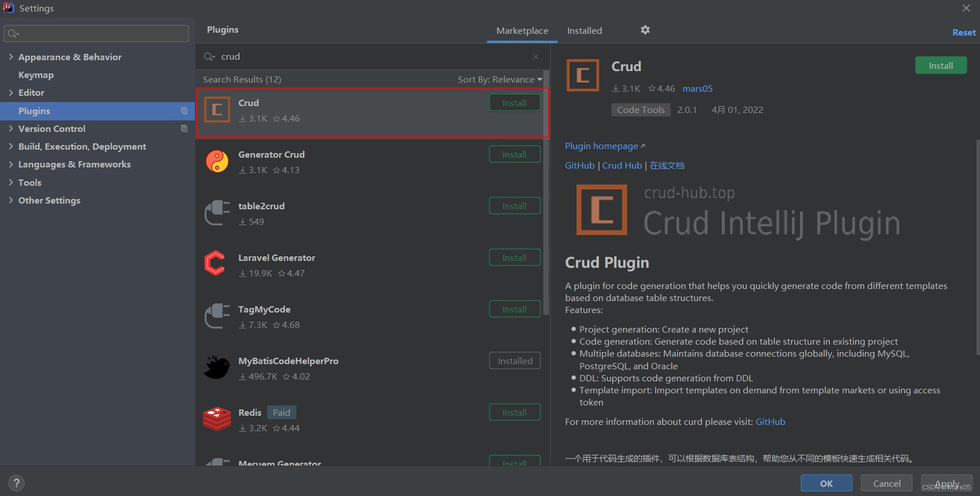Click the large Crud icon in details

click(583, 75)
